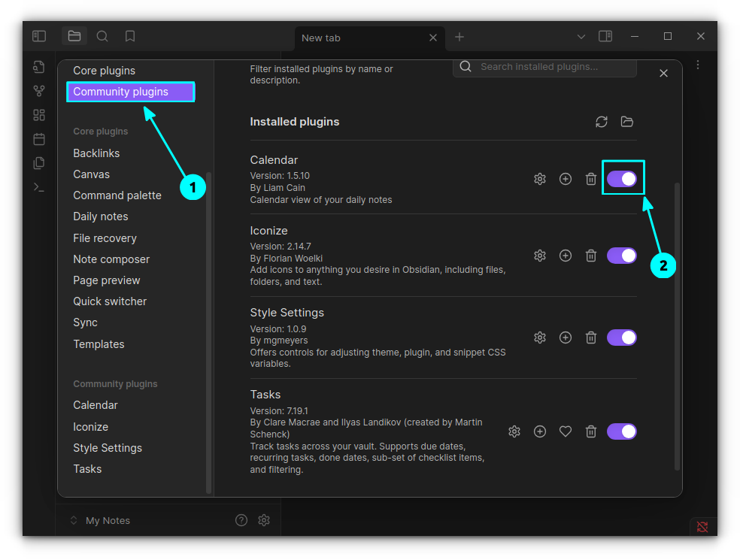
Task: Toggle the left sidebar collapse icon
Action: (39, 36)
